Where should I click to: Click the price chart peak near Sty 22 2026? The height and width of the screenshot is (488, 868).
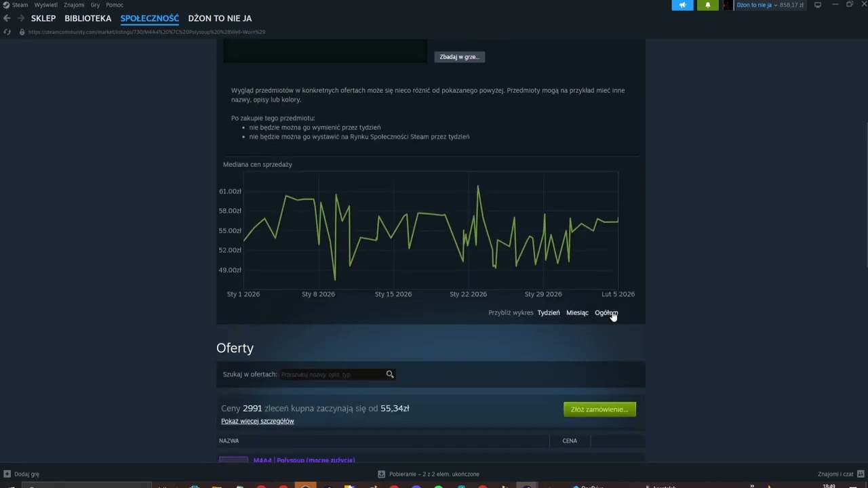[478, 186]
